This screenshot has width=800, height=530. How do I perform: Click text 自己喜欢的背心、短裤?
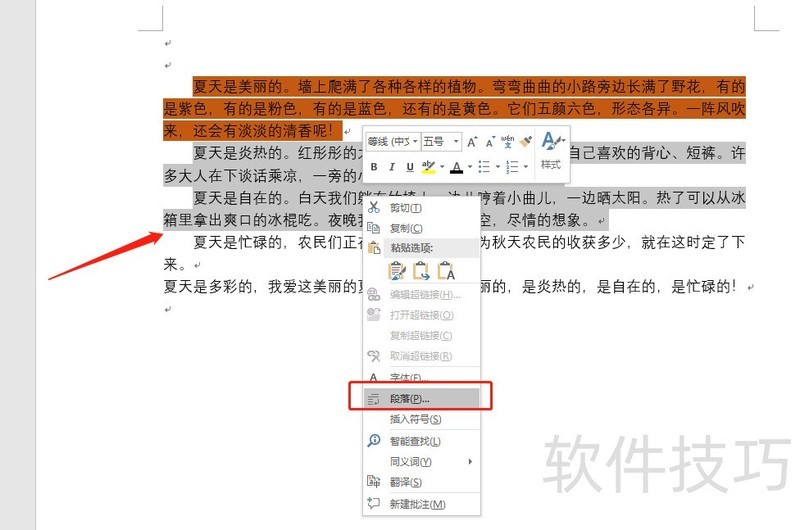click(x=642, y=153)
